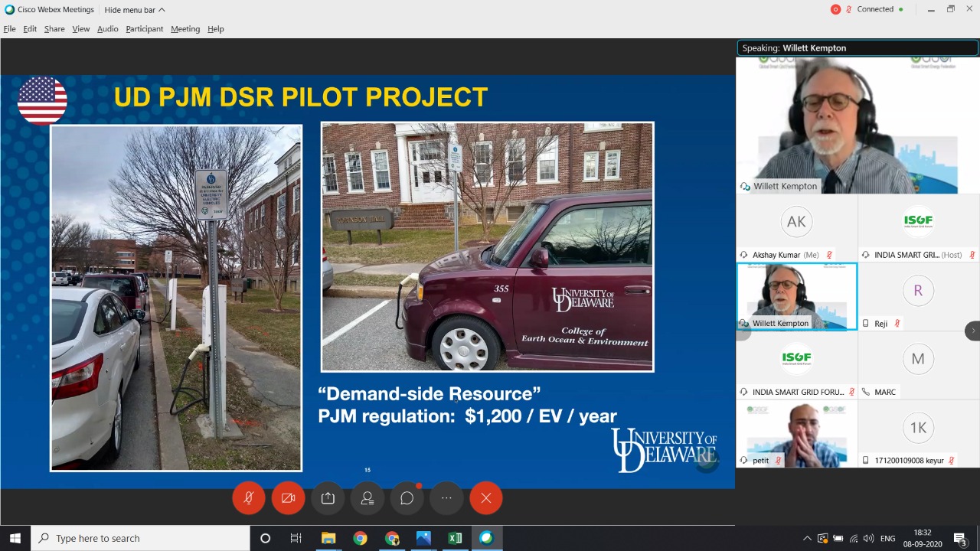
Task: Click the red recording indicator icon
Action: click(x=835, y=9)
